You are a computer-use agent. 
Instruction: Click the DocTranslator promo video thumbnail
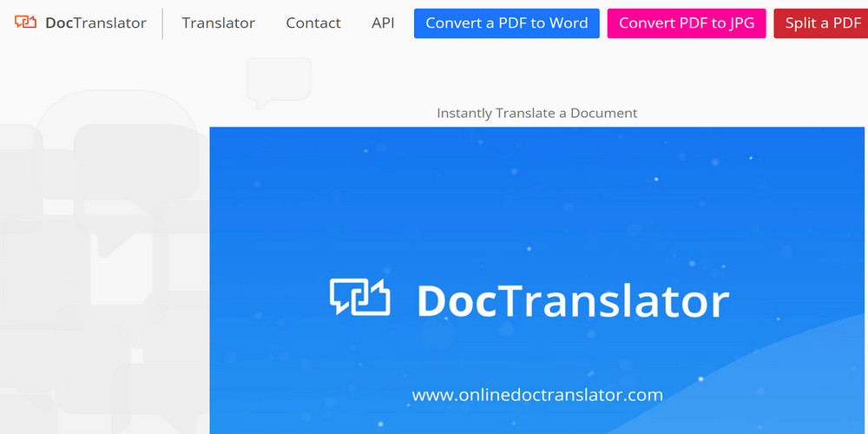pos(537,280)
